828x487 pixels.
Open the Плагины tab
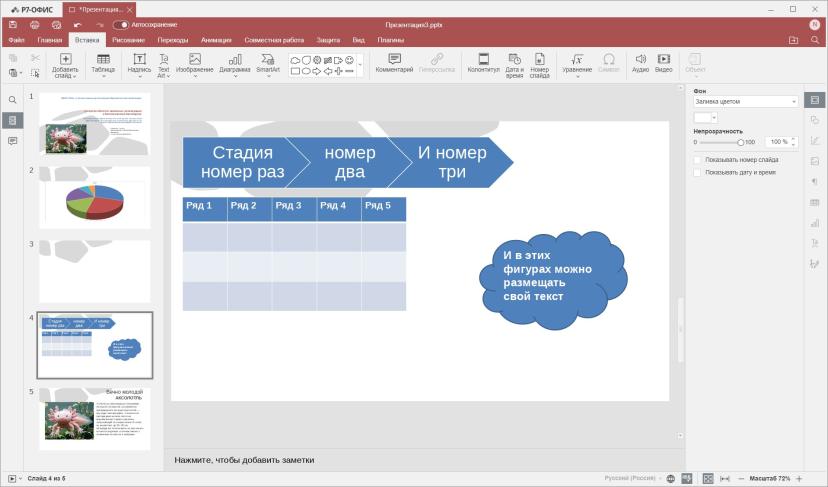391,40
